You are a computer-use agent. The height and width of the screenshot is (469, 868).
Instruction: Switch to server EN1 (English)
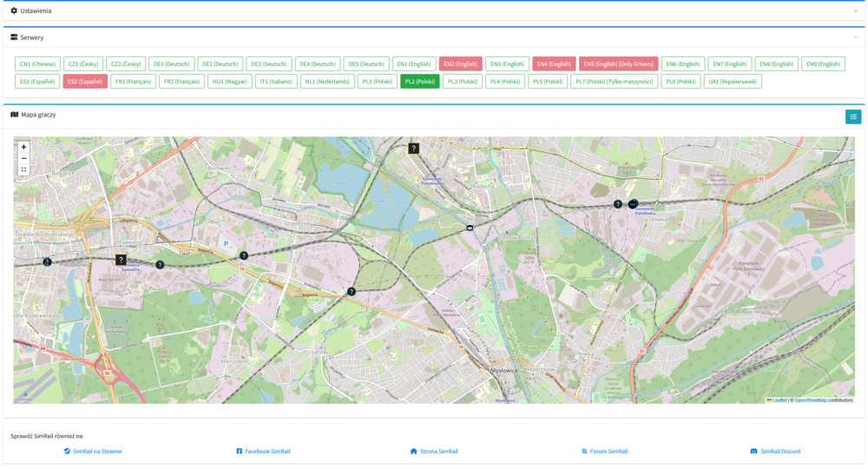[x=414, y=63]
